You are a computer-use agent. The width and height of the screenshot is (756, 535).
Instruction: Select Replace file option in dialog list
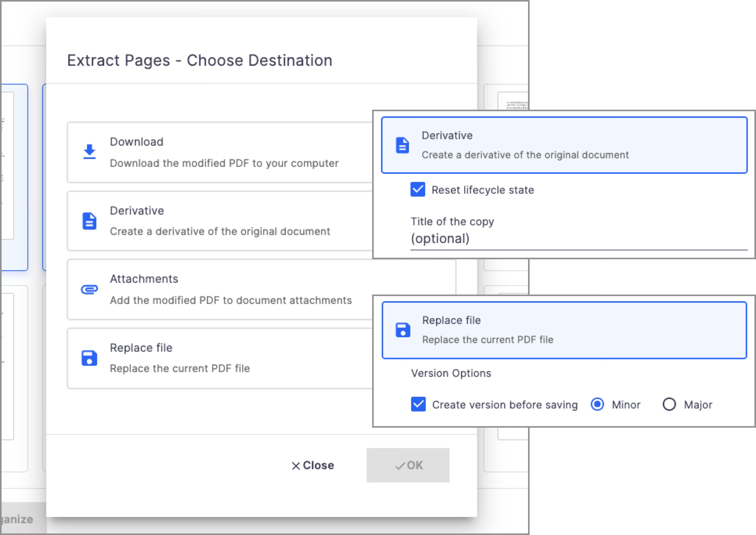[x=219, y=358]
